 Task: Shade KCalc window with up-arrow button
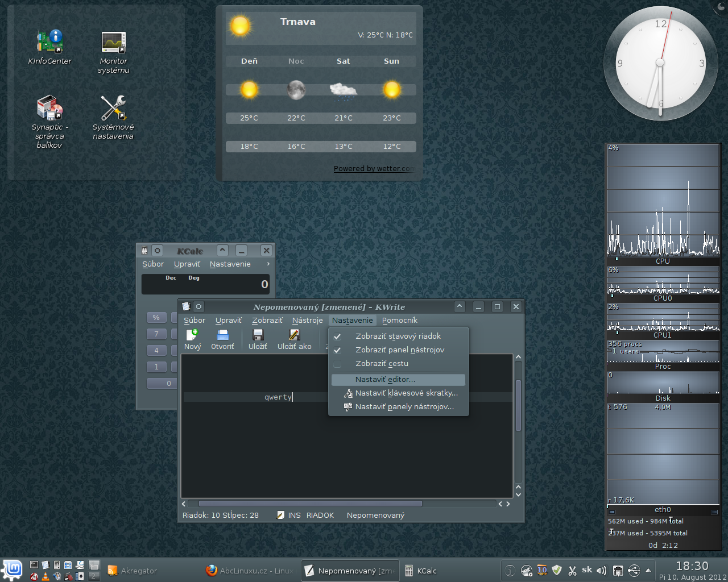pyautogui.click(x=223, y=250)
